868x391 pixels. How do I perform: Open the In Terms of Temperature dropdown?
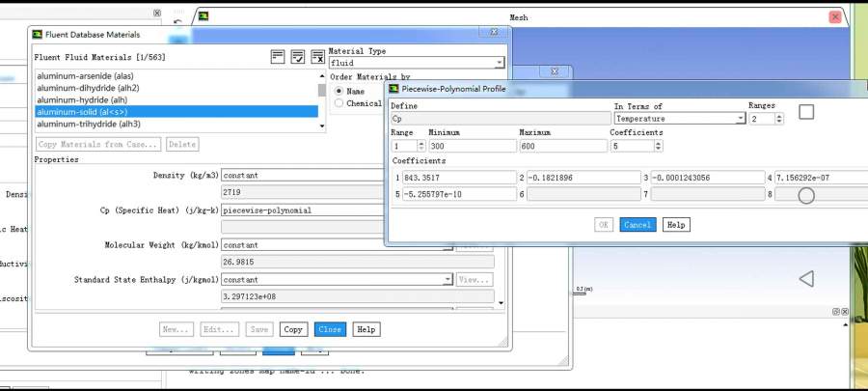pos(740,119)
